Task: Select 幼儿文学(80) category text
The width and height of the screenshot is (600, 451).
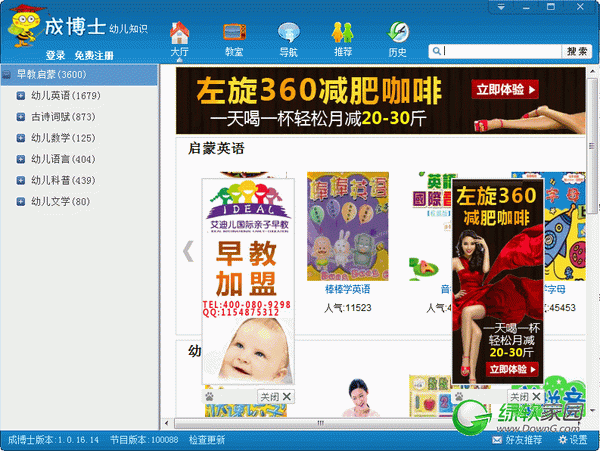Action: pyautogui.click(x=60, y=202)
